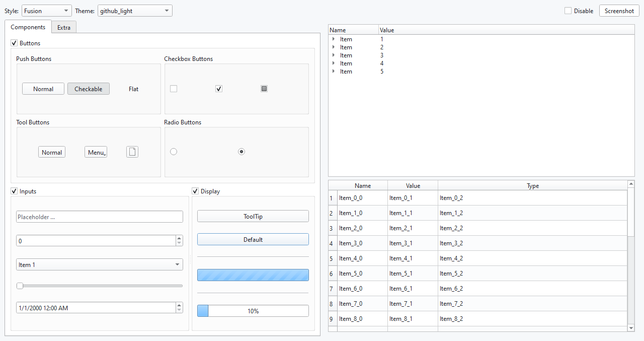Click the Screenshot button
This screenshot has height=341, width=644.
tap(619, 11)
